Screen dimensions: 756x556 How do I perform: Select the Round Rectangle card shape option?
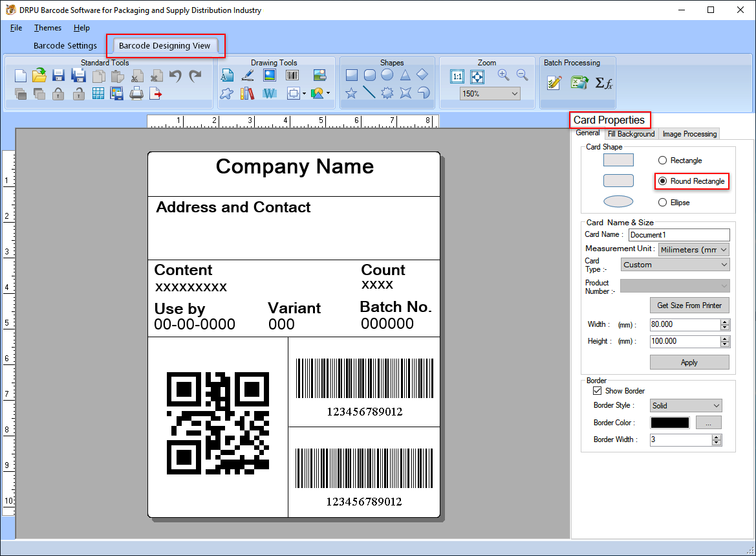point(692,181)
